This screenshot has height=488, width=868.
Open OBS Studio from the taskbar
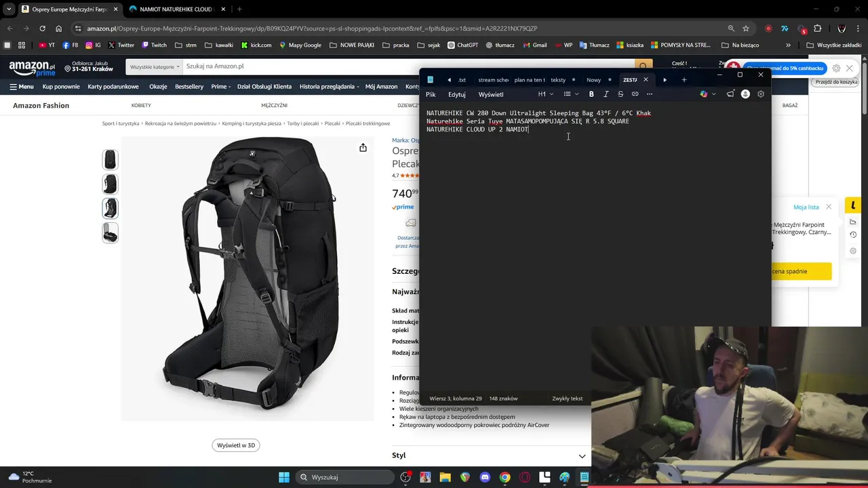(x=406, y=477)
